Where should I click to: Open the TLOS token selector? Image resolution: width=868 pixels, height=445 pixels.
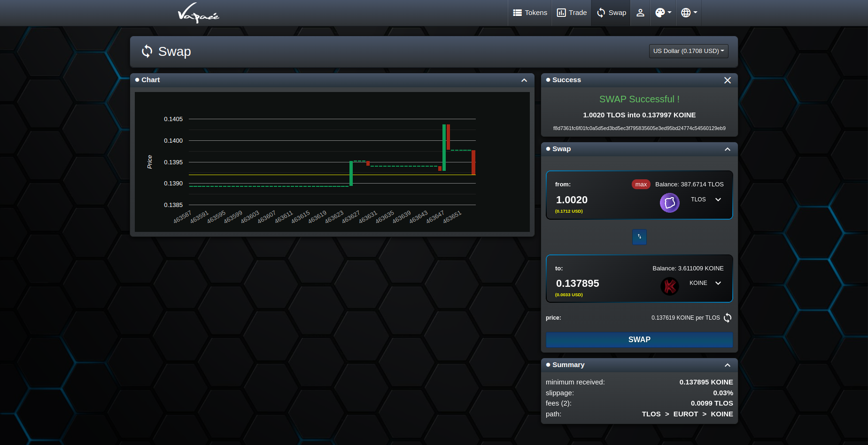pyautogui.click(x=706, y=199)
